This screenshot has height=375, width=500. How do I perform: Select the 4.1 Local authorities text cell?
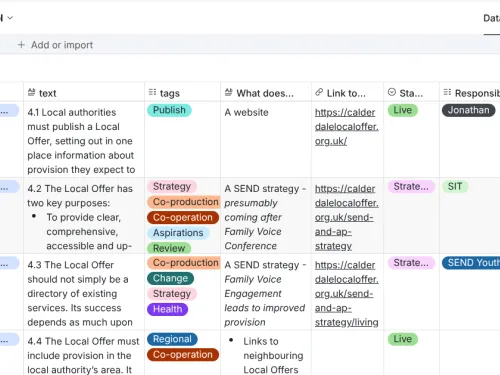coord(84,140)
